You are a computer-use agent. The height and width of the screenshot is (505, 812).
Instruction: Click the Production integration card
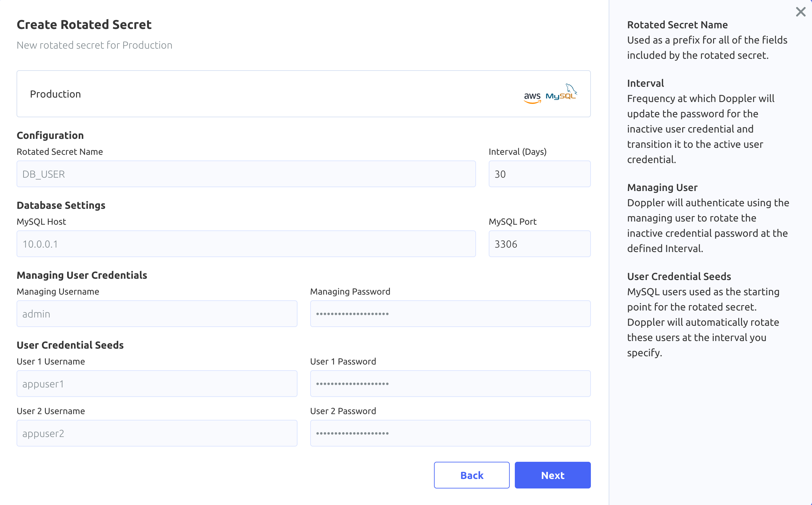268,94
